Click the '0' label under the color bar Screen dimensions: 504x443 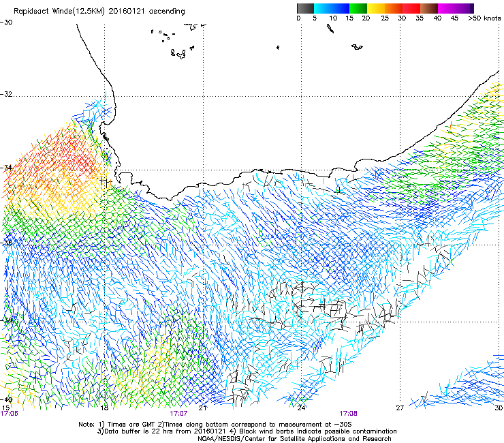(x=298, y=18)
